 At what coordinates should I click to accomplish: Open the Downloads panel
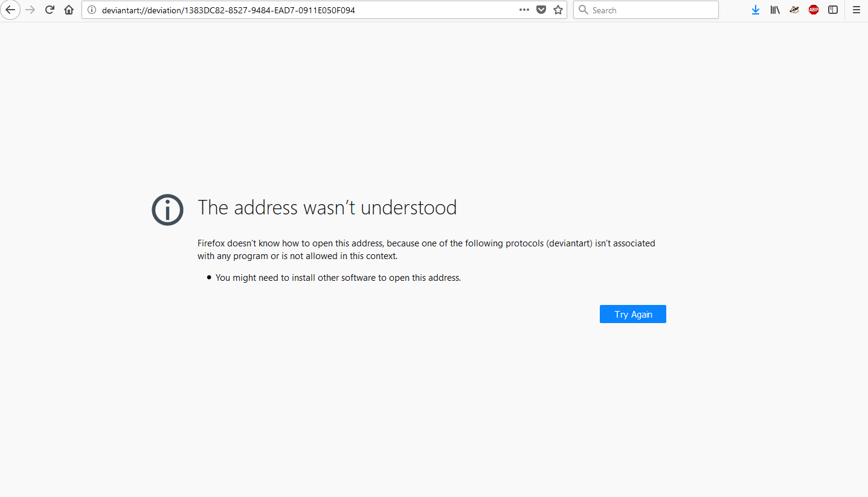point(756,10)
